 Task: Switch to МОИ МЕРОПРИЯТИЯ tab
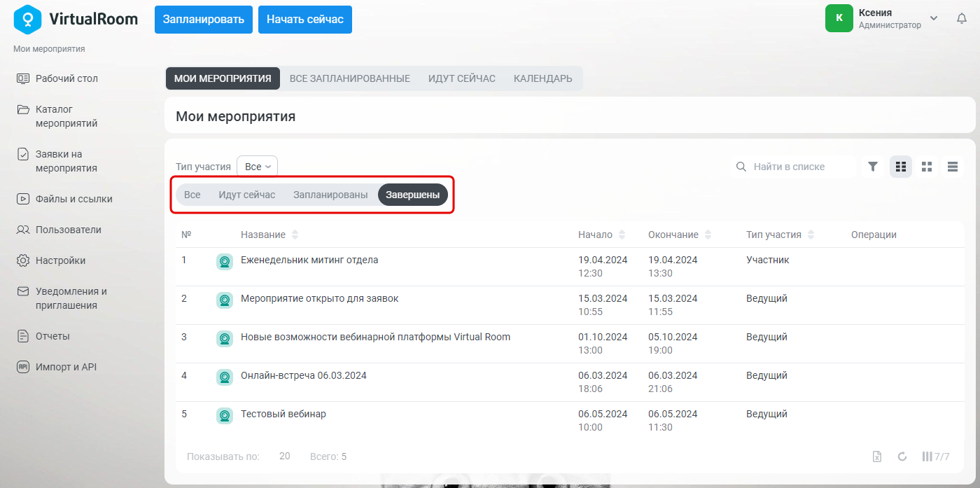click(x=223, y=78)
